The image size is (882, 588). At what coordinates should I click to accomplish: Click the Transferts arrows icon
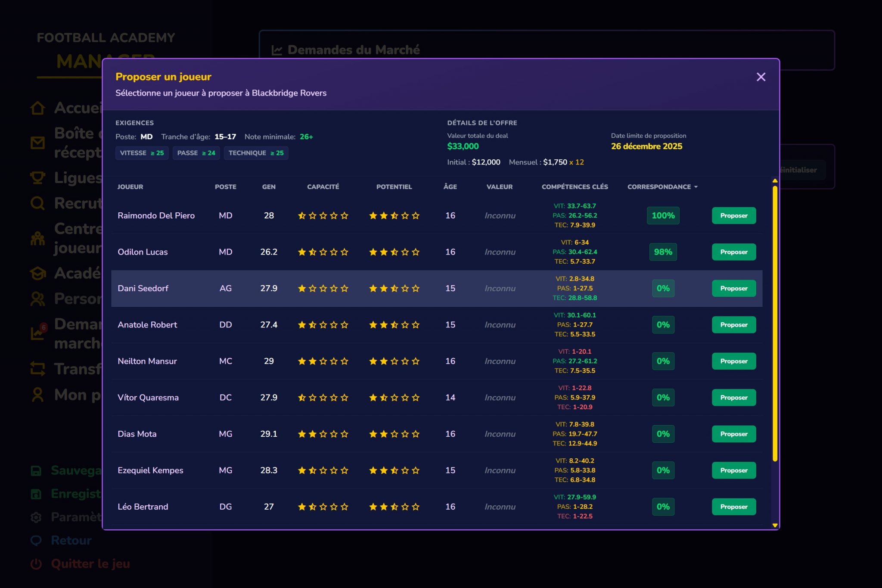(x=37, y=369)
